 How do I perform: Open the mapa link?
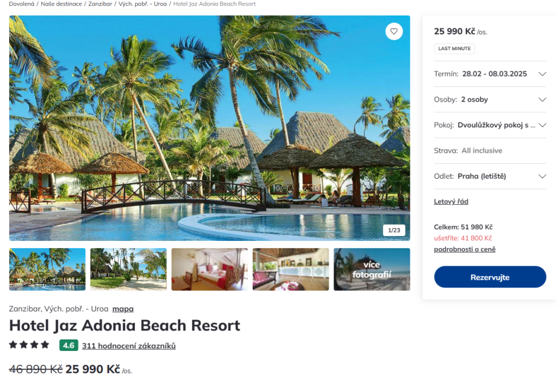click(123, 309)
